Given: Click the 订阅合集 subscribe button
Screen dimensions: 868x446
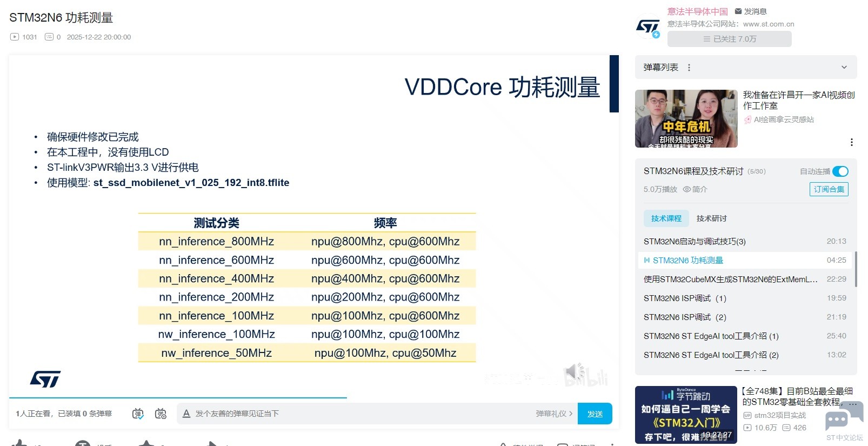Looking at the screenshot, I should pyautogui.click(x=829, y=189).
